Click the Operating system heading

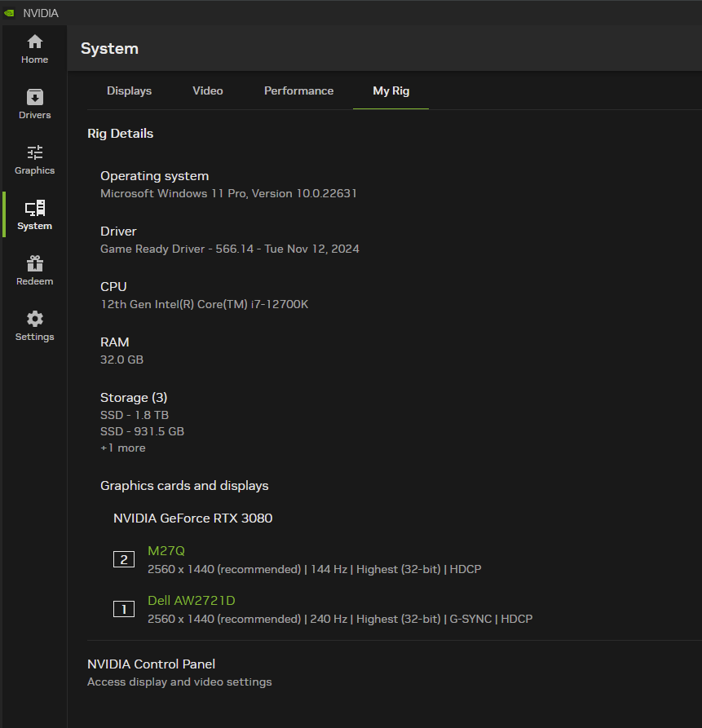point(155,176)
